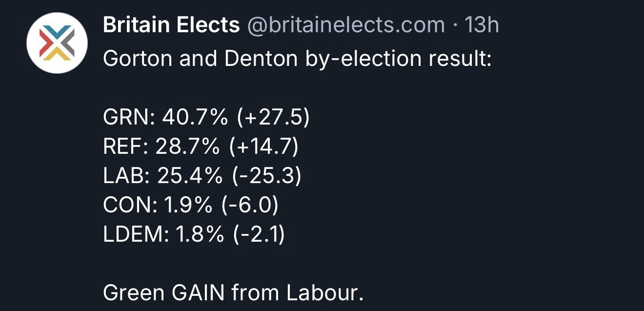Viewport: 644px width, 311px height.
Task: Select the 40.7% Green vote share
Action: pos(195,118)
